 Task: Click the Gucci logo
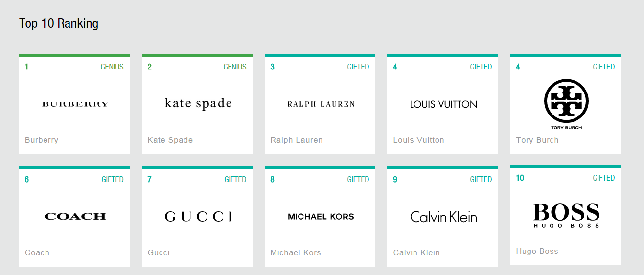tap(198, 216)
